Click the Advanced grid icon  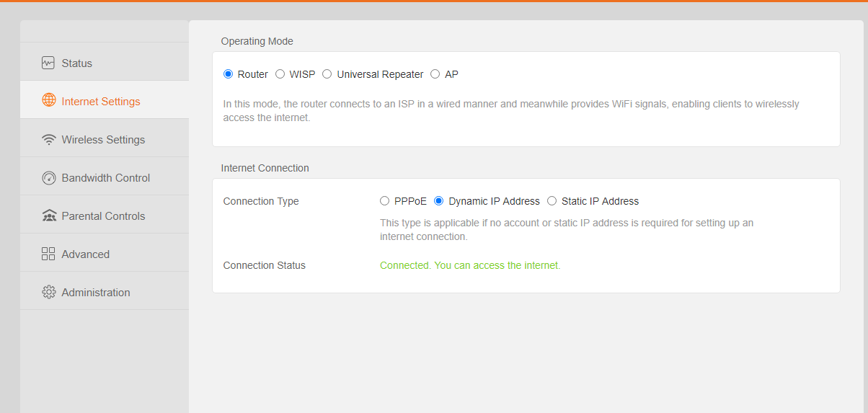click(48, 254)
